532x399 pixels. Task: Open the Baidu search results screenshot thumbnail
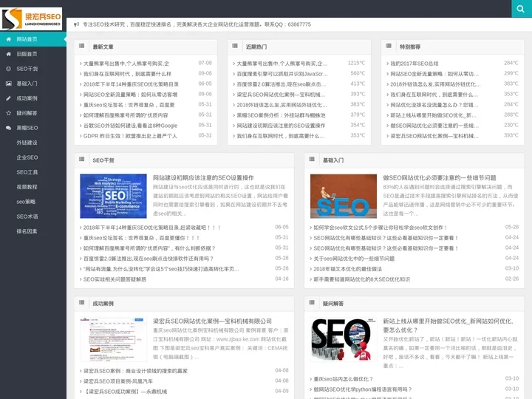113,339
